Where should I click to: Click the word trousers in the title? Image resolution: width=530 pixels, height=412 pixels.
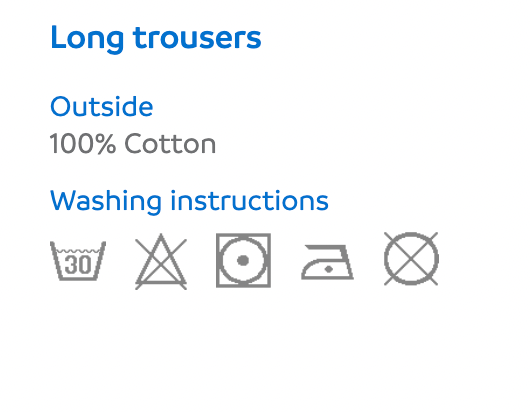[x=197, y=39]
